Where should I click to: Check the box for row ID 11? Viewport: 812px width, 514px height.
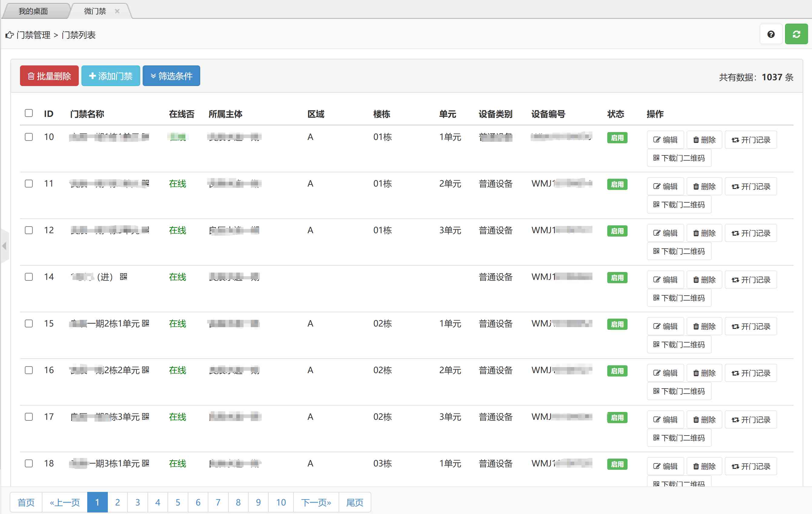pos(29,184)
